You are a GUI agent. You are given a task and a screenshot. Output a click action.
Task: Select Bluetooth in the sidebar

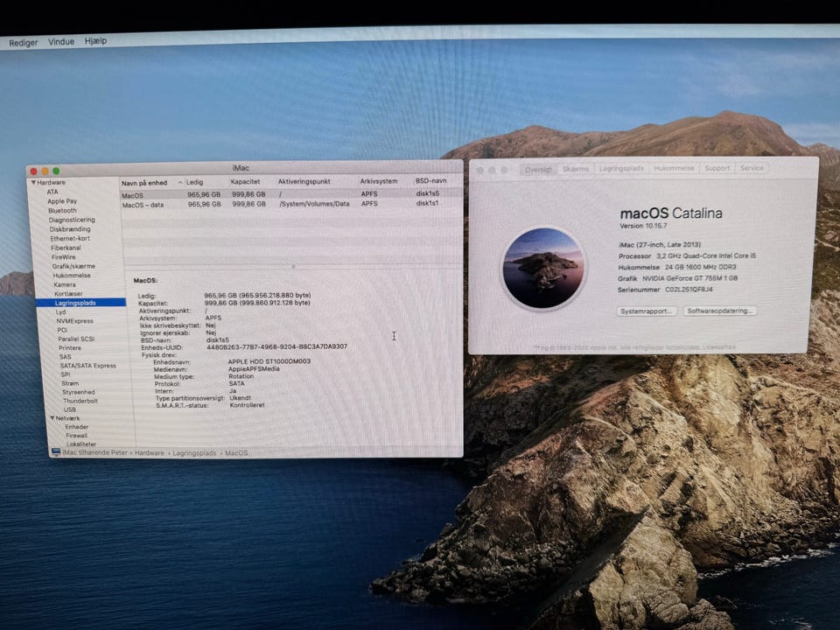click(62, 211)
